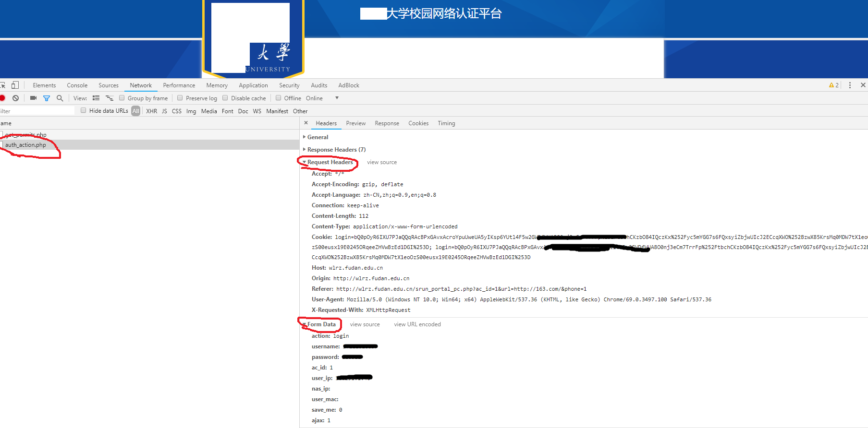The height and width of the screenshot is (428, 868).
Task: Open the Console tab
Action: click(77, 85)
